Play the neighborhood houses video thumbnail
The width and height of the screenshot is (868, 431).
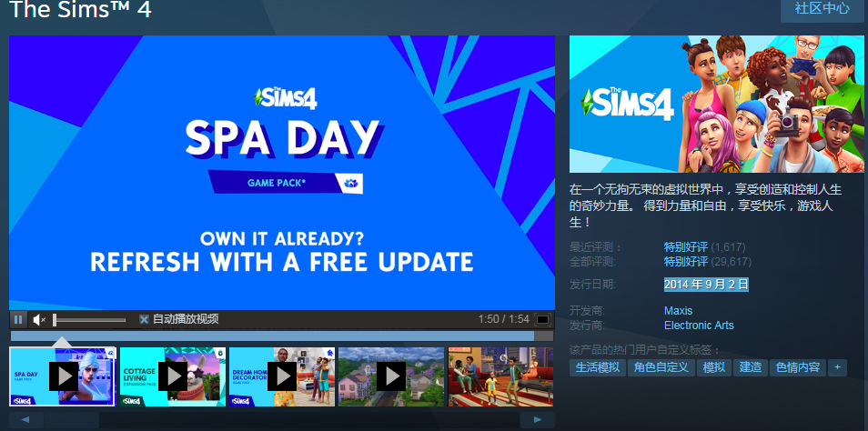click(391, 376)
